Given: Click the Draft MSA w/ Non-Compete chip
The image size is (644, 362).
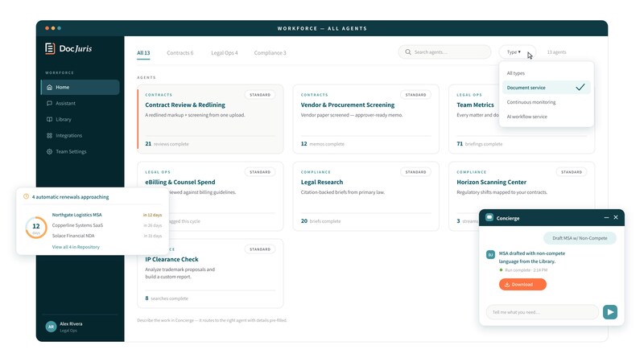Looking at the screenshot, I should click(x=580, y=238).
